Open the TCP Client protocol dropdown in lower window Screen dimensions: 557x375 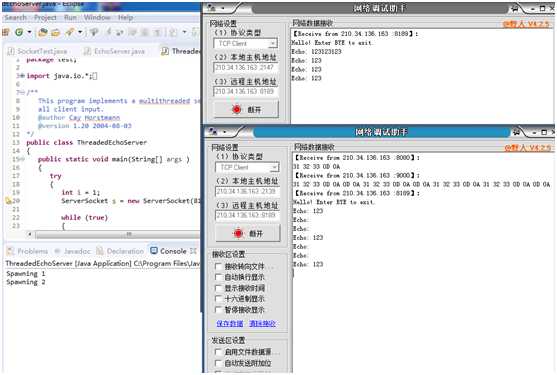tap(274, 168)
